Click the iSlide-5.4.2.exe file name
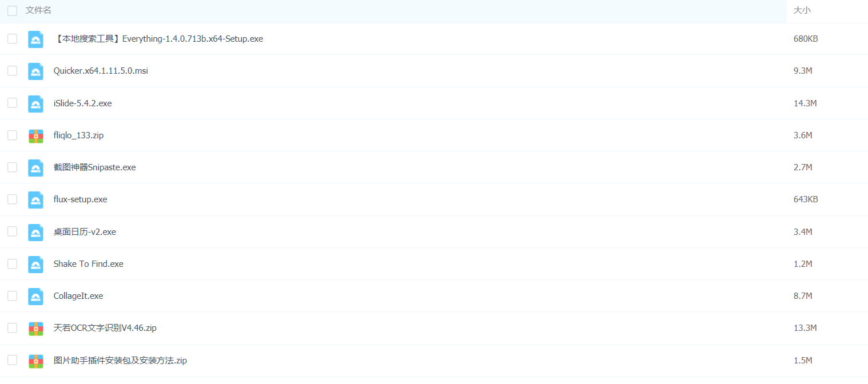Viewport: 868px width, 384px height. [x=82, y=103]
